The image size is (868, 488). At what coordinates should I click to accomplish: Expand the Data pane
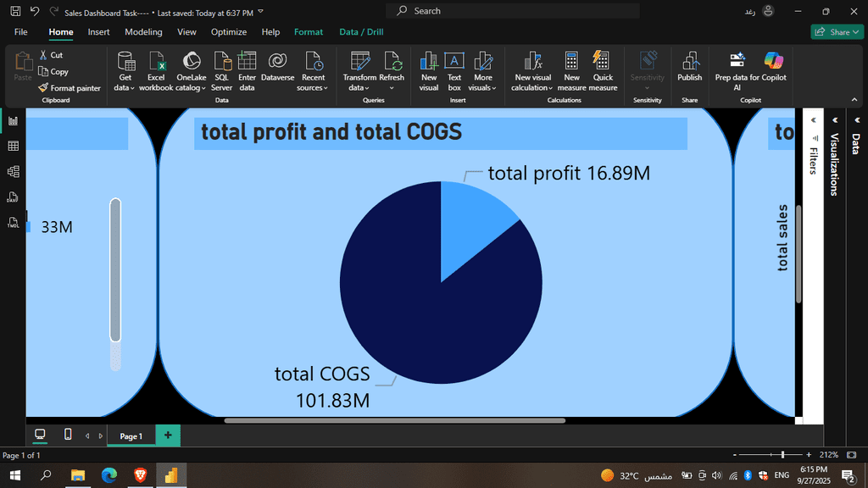(x=857, y=120)
